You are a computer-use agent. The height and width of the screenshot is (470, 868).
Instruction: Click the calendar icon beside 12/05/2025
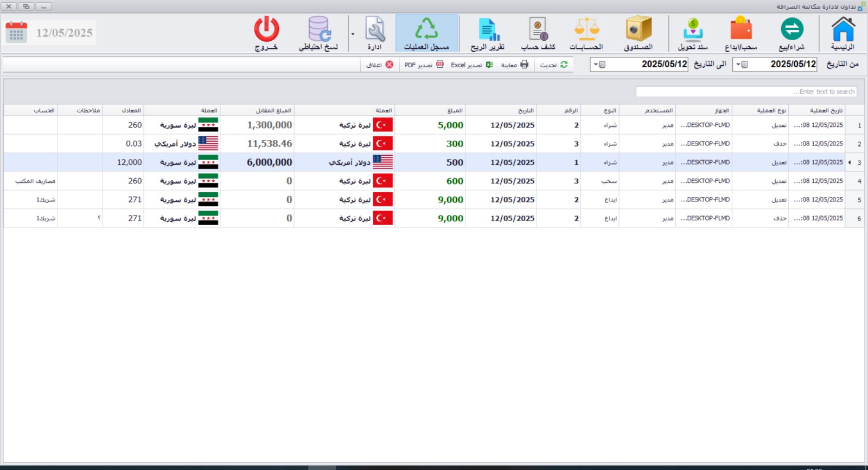pyautogui.click(x=16, y=32)
